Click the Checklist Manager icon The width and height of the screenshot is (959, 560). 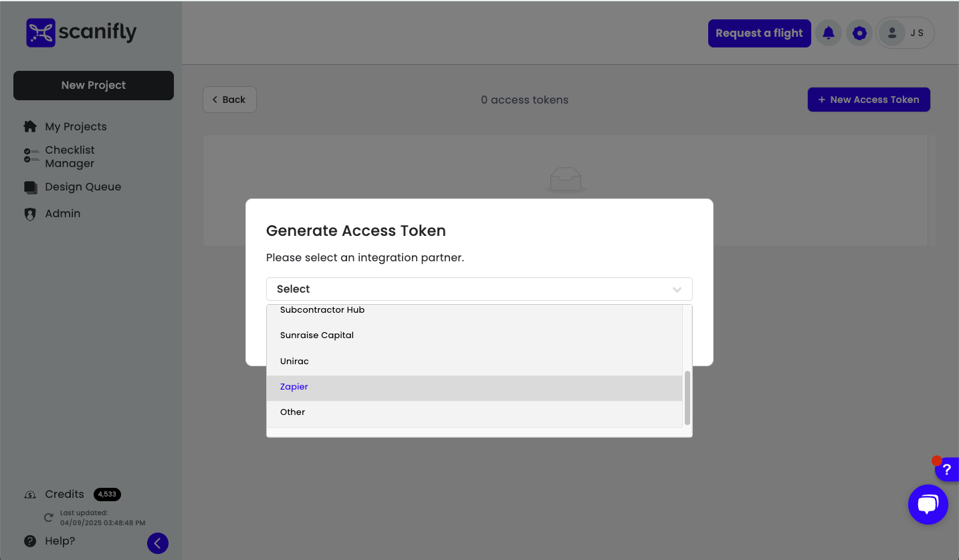(x=31, y=156)
